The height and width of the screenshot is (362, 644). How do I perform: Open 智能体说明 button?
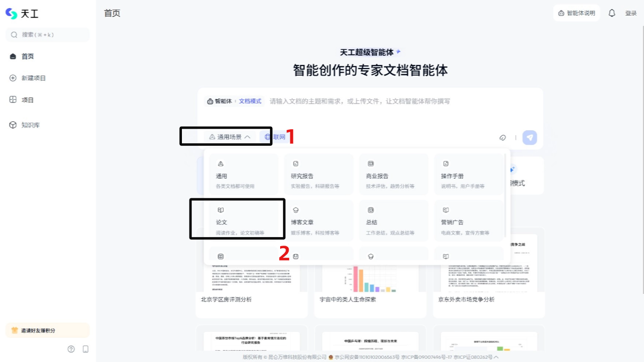576,13
